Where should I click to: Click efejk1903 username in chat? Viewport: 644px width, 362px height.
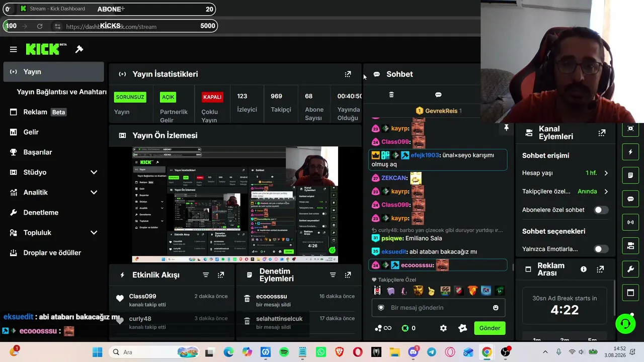[x=425, y=155]
